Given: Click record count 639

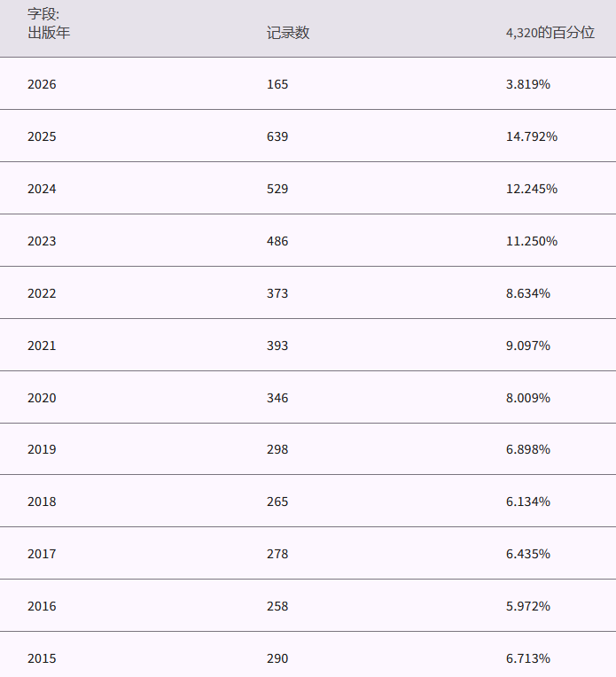Looking at the screenshot, I should click(277, 136).
